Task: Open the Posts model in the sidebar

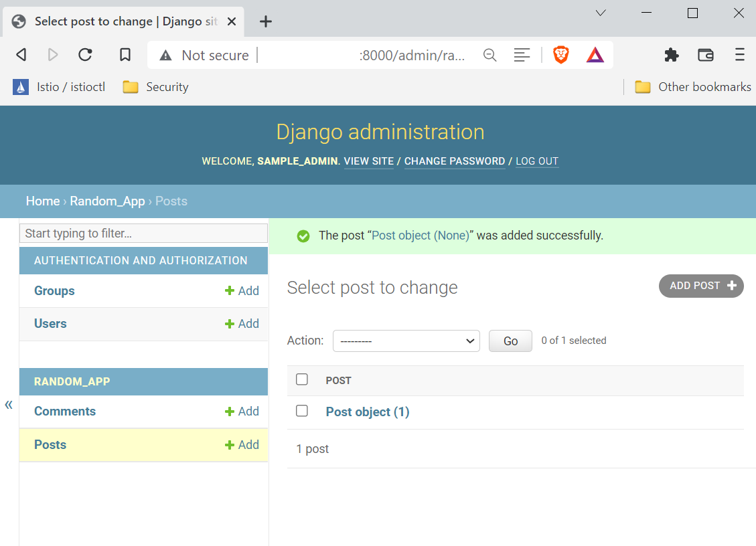Action: [50, 444]
